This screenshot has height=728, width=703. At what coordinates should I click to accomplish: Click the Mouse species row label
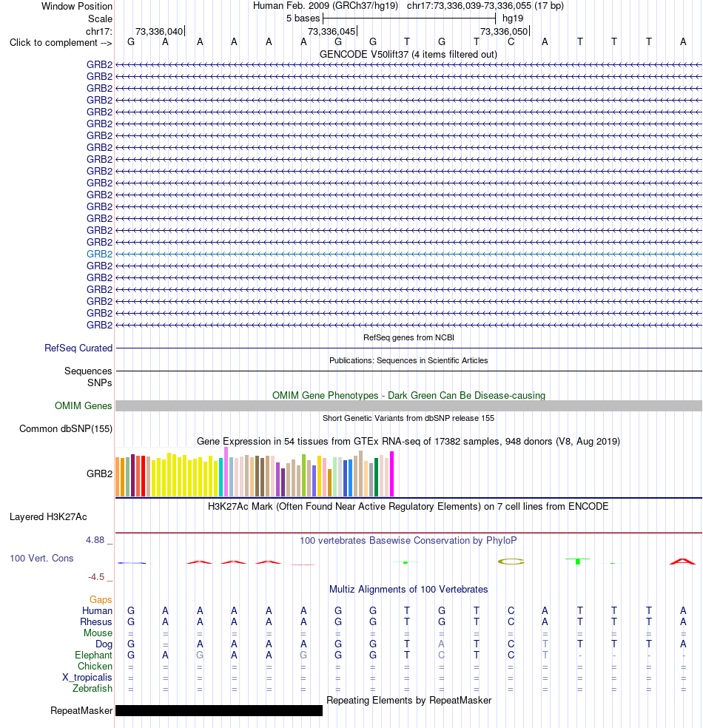pos(98,633)
